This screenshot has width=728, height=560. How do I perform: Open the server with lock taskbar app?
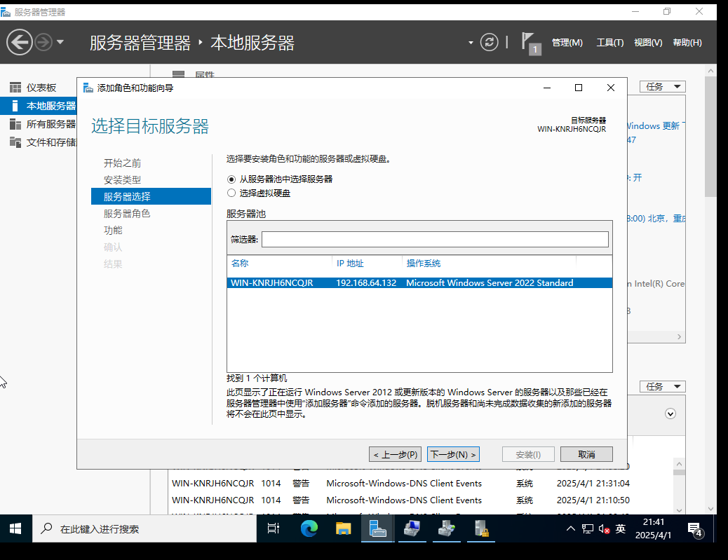[480, 528]
